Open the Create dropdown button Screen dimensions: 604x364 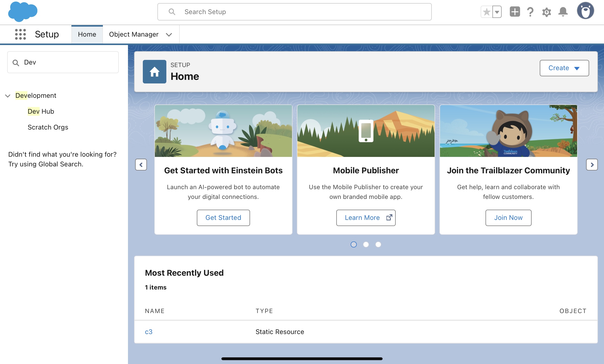pyautogui.click(x=564, y=68)
